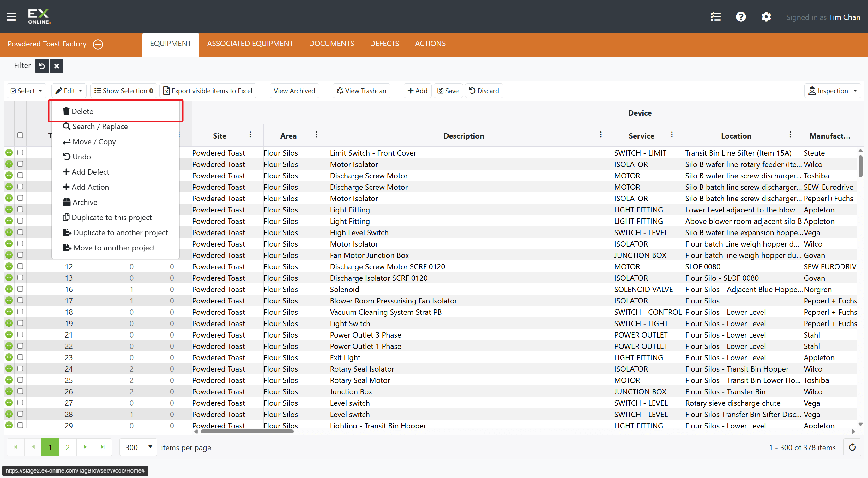868x478 pixels.
Task: Click the vertical scrollbar thumb
Action: (860, 166)
